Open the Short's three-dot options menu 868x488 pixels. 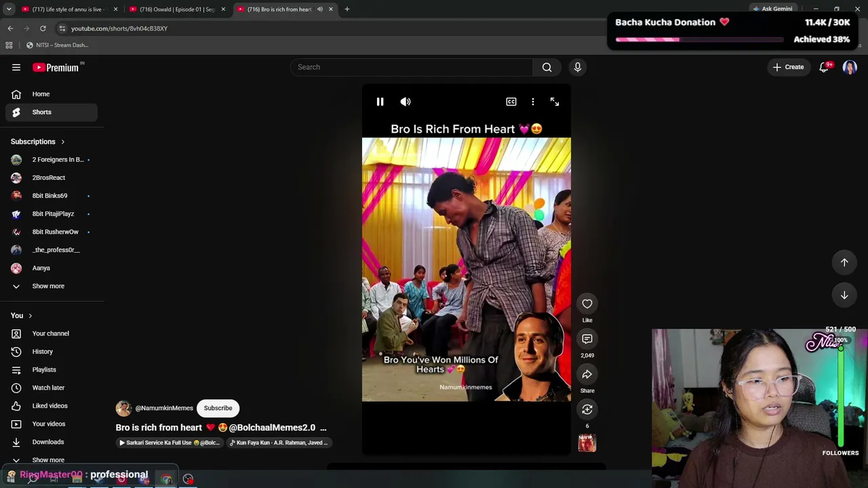[x=533, y=102]
